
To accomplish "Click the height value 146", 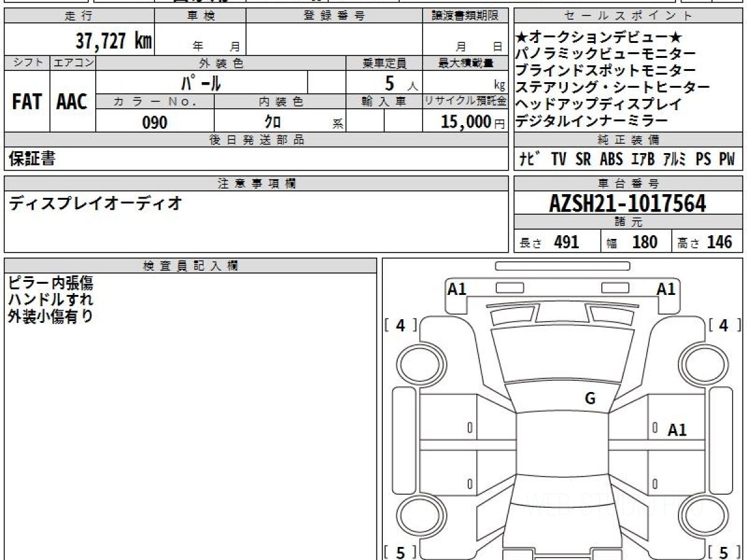I will coord(719,242).
